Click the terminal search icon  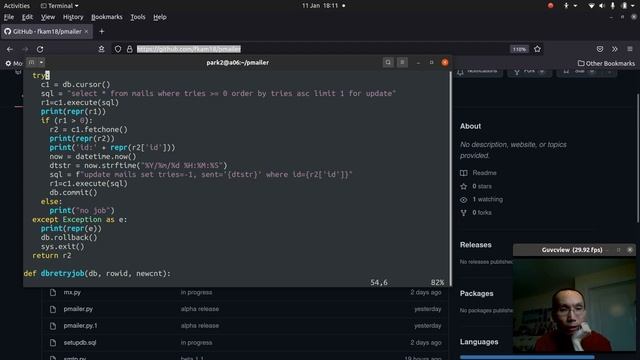pyautogui.click(x=388, y=62)
